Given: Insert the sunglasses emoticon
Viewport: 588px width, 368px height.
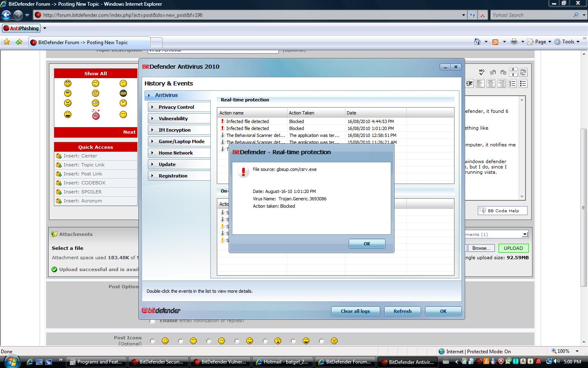Looking at the screenshot, I should (x=123, y=93).
